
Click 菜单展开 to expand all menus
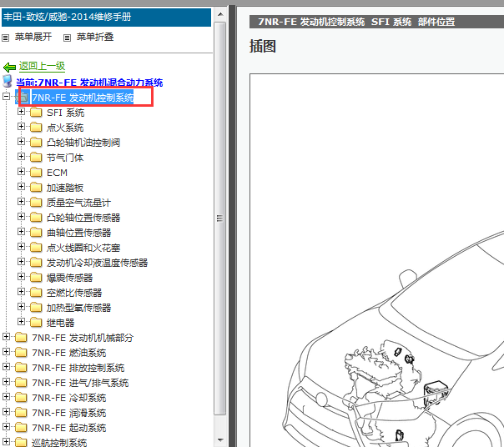[x=33, y=37]
